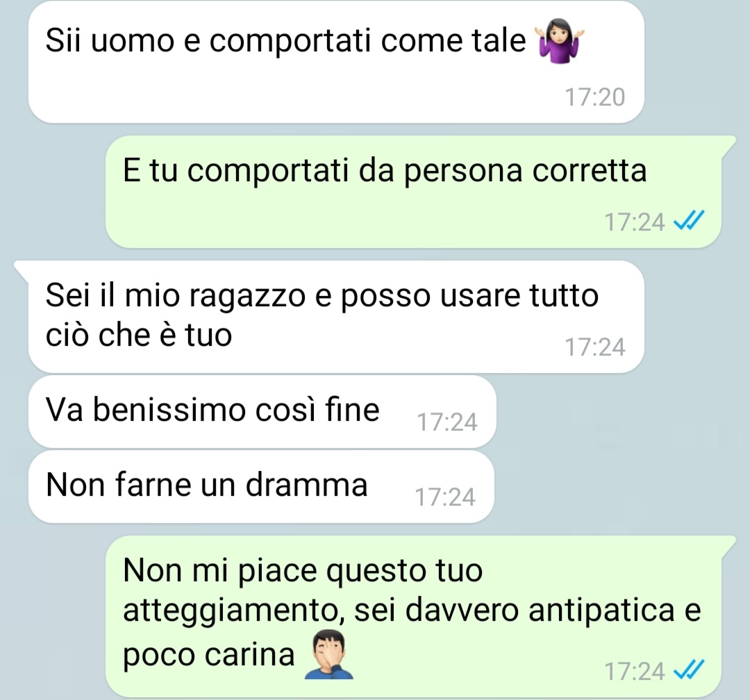The width and height of the screenshot is (750, 700).
Task: Tap the facepalm man emoji
Action: click(x=330, y=655)
